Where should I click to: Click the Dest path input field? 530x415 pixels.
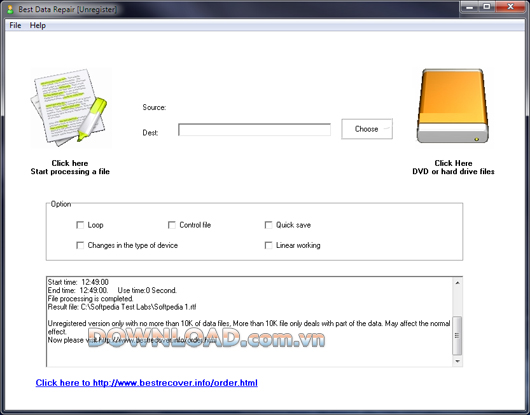tap(255, 130)
